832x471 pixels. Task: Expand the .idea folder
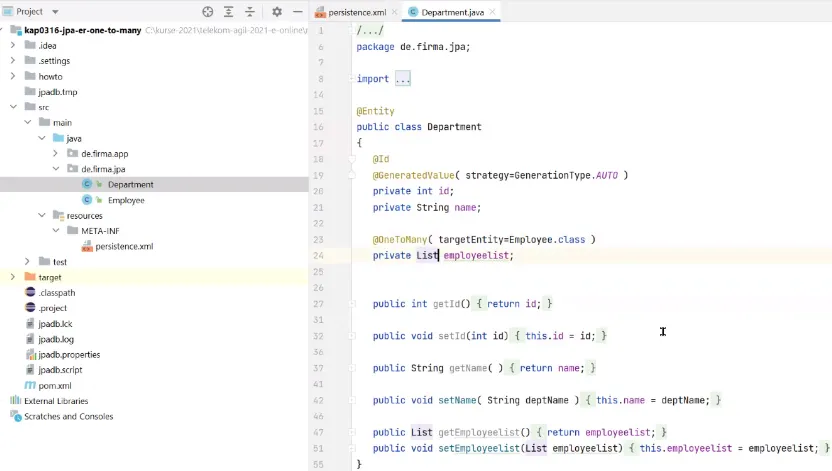[x=13, y=46]
